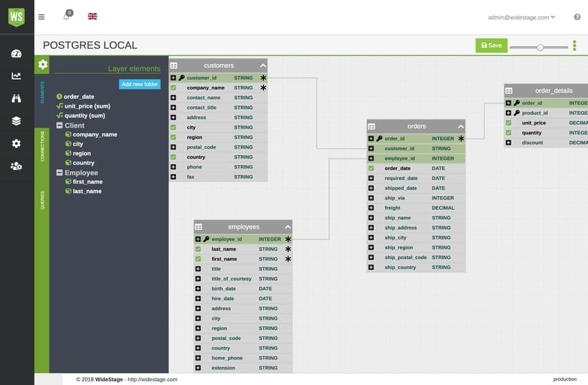
Task: Toggle the hamburger menu button
Action: point(42,17)
